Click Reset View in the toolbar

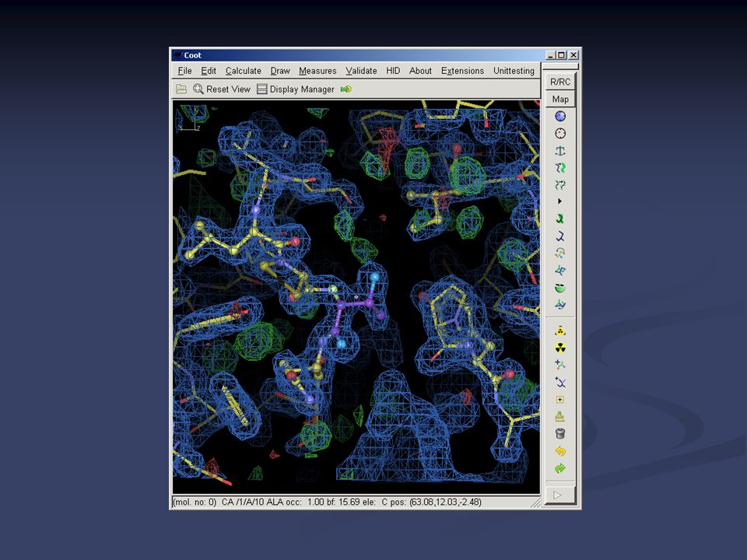click(x=222, y=89)
